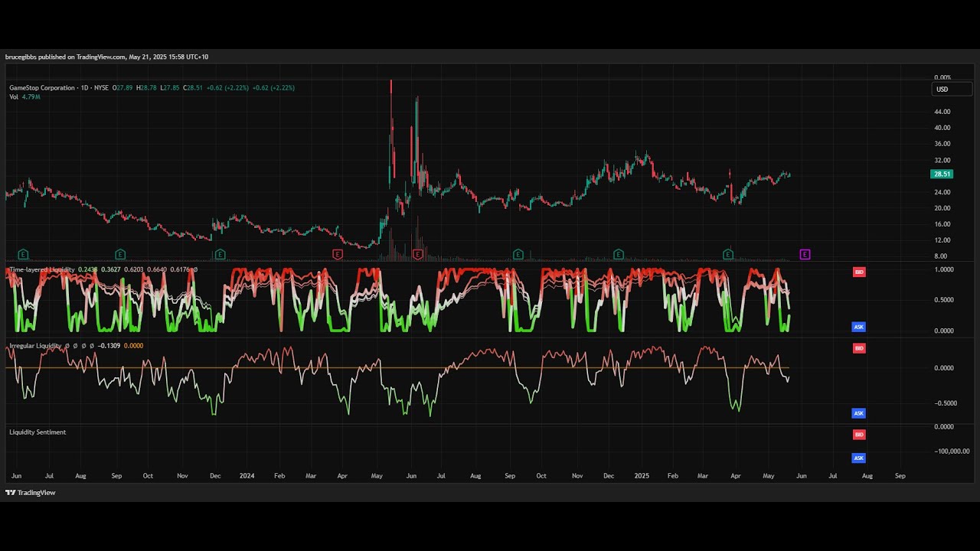Click the December 2024 green earnings marker
The width and height of the screenshot is (980, 551).
(618, 254)
